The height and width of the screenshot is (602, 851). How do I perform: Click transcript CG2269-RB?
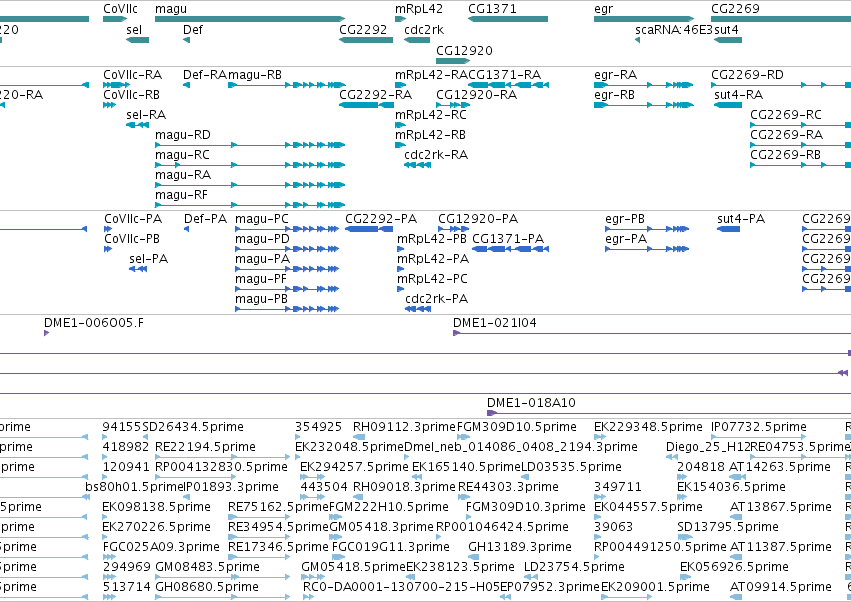[x=785, y=155]
